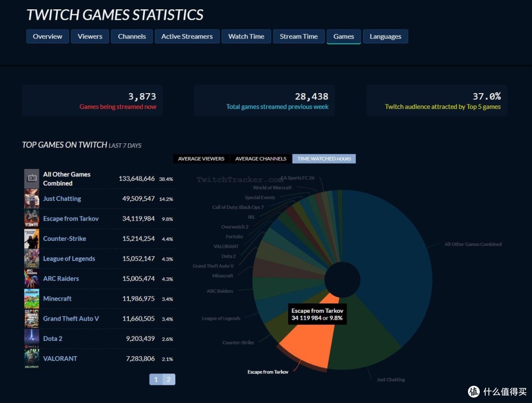The image size is (532, 403).
Task: Select the Games tab
Action: point(344,36)
